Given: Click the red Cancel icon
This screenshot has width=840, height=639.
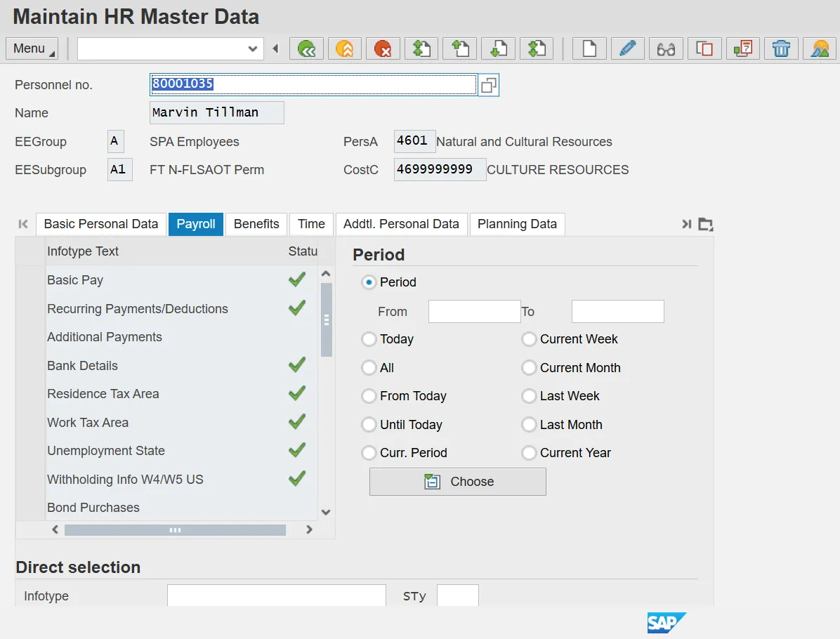Looking at the screenshot, I should (383, 48).
